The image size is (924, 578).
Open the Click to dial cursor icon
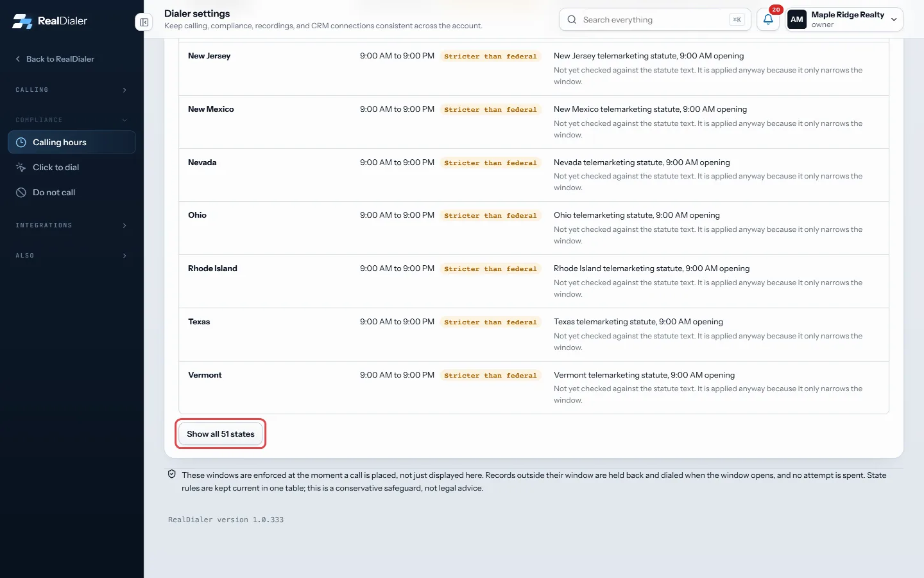[x=21, y=168]
